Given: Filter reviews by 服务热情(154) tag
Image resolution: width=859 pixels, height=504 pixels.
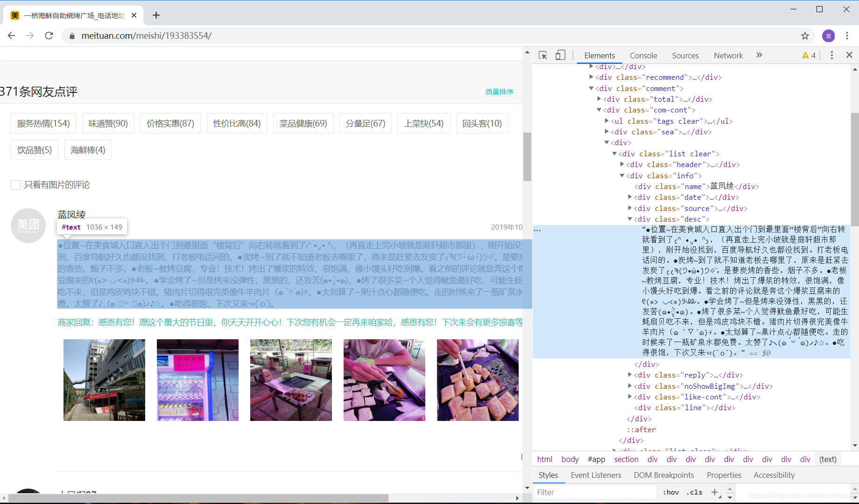Looking at the screenshot, I should [43, 123].
